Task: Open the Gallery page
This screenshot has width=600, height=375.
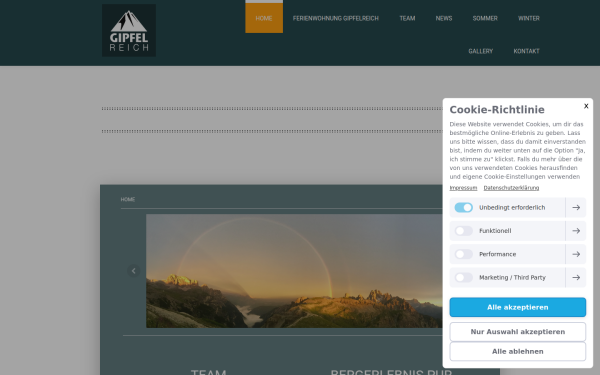Action: tap(481, 51)
